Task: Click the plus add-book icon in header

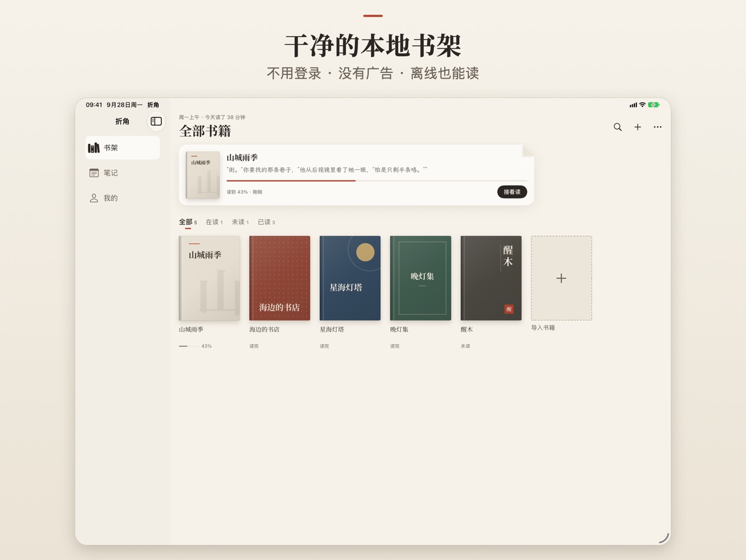Action: (637, 127)
